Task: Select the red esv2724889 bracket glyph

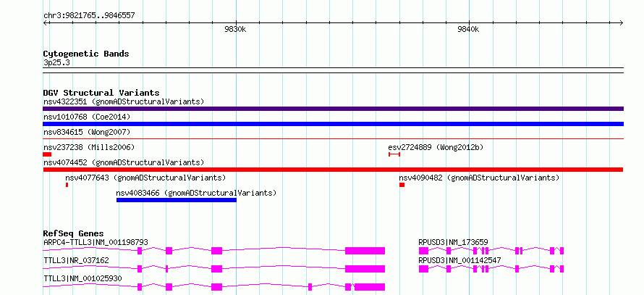Action: 394,154
